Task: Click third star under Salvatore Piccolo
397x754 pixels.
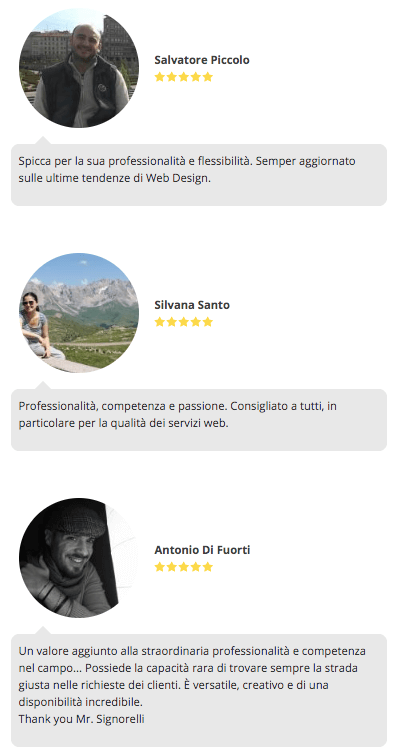Action: (x=184, y=77)
